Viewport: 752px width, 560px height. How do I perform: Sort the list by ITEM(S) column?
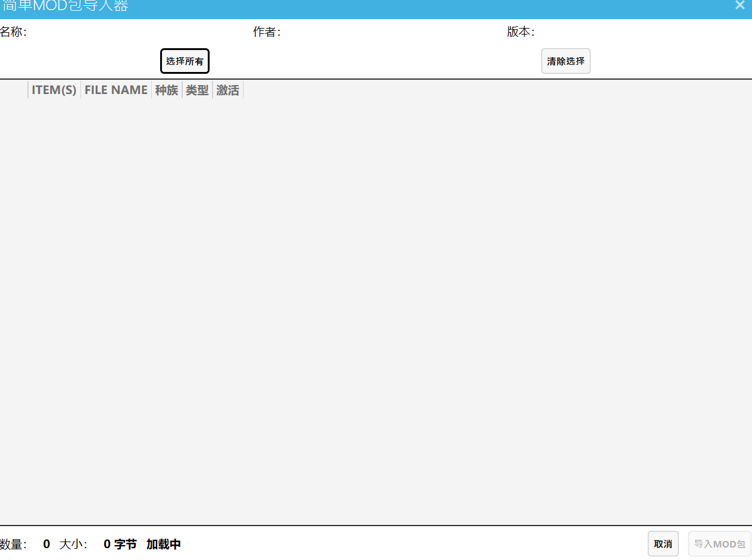coord(54,89)
